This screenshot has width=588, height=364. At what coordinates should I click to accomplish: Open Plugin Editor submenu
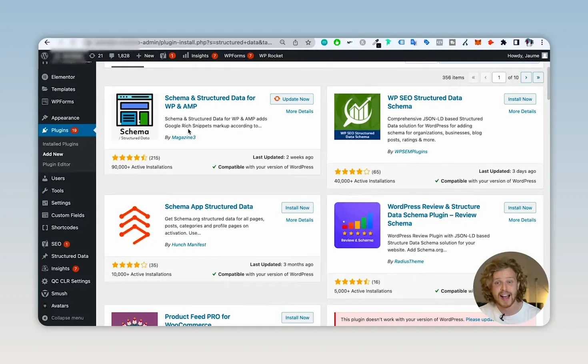(x=56, y=164)
